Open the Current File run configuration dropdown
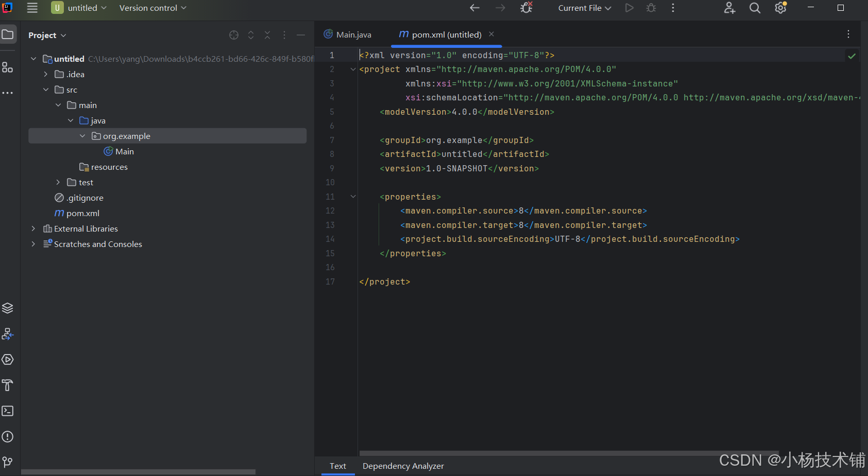The image size is (868, 476). coord(584,8)
